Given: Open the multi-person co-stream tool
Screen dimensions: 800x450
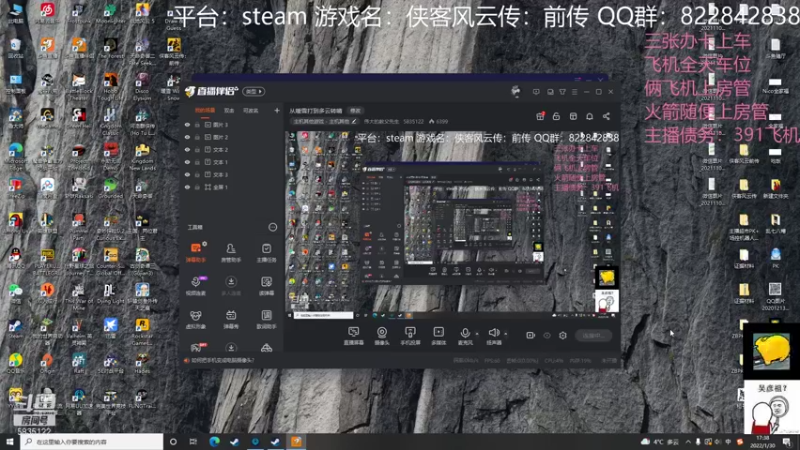Looking at the screenshot, I should [231, 286].
